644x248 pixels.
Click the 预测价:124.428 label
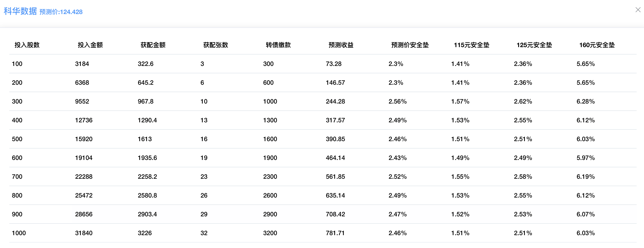tap(61, 12)
